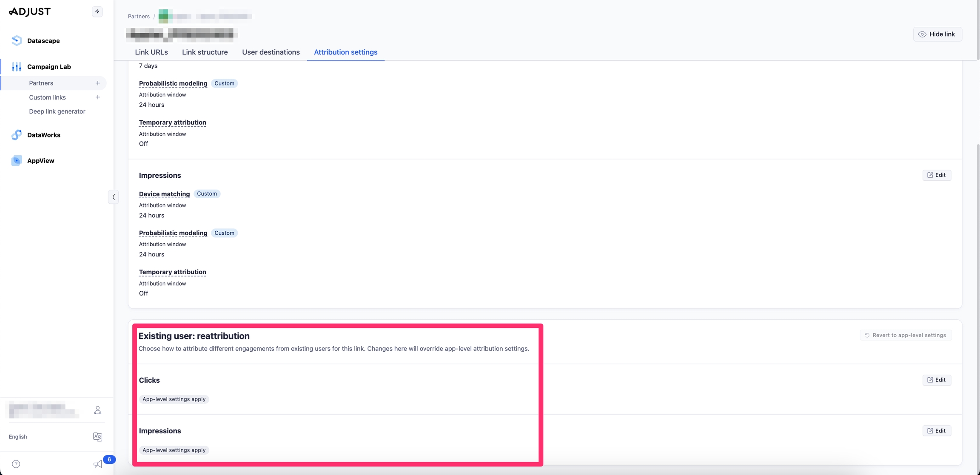Open Deep link generator in sidebar
The height and width of the screenshot is (475, 980).
(57, 111)
